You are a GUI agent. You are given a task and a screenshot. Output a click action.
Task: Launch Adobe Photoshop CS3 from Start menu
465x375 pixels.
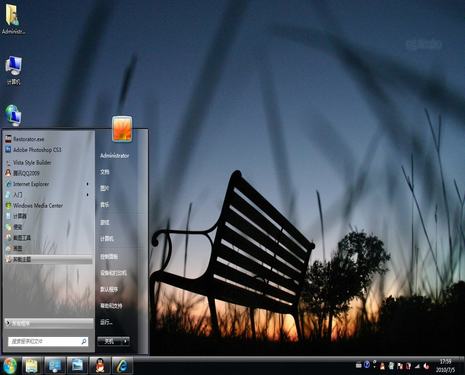coord(49,150)
